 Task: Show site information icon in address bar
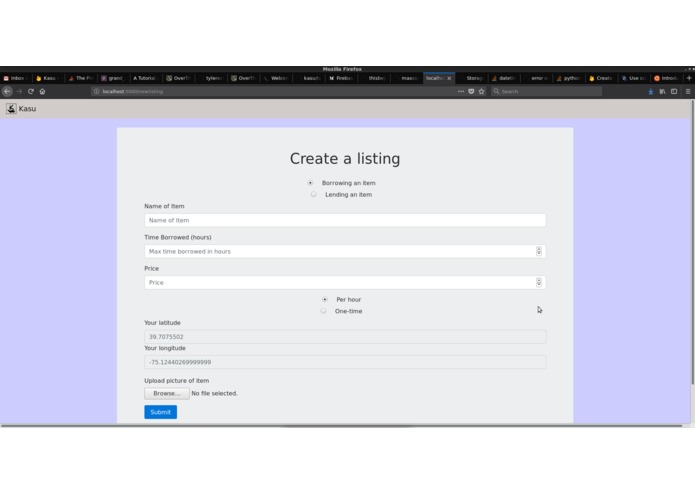[x=96, y=91]
